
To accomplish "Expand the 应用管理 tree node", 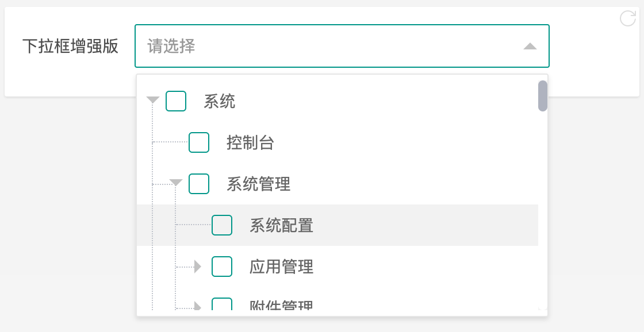I will point(198,267).
